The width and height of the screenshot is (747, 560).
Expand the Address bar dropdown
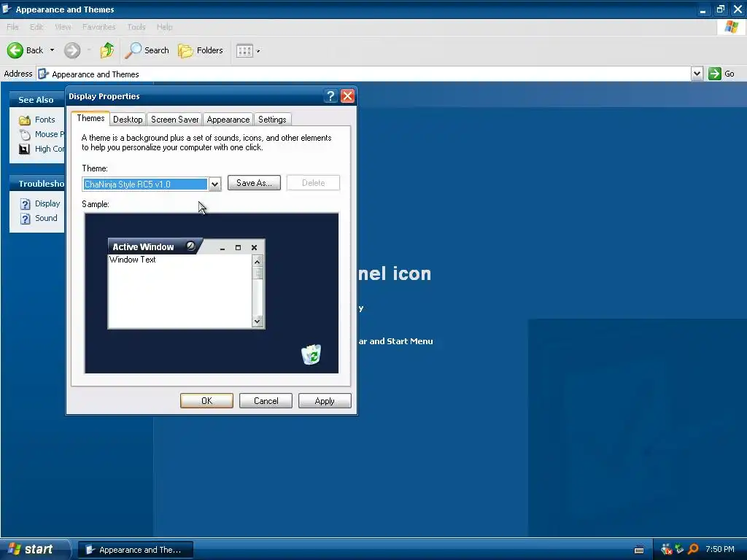697,74
